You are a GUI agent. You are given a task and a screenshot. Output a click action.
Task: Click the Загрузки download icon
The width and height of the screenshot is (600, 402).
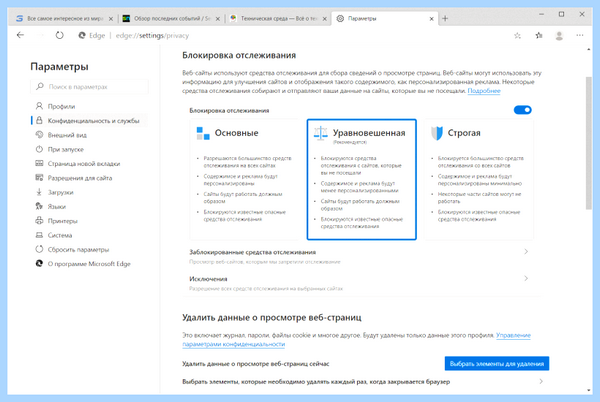coord(39,192)
